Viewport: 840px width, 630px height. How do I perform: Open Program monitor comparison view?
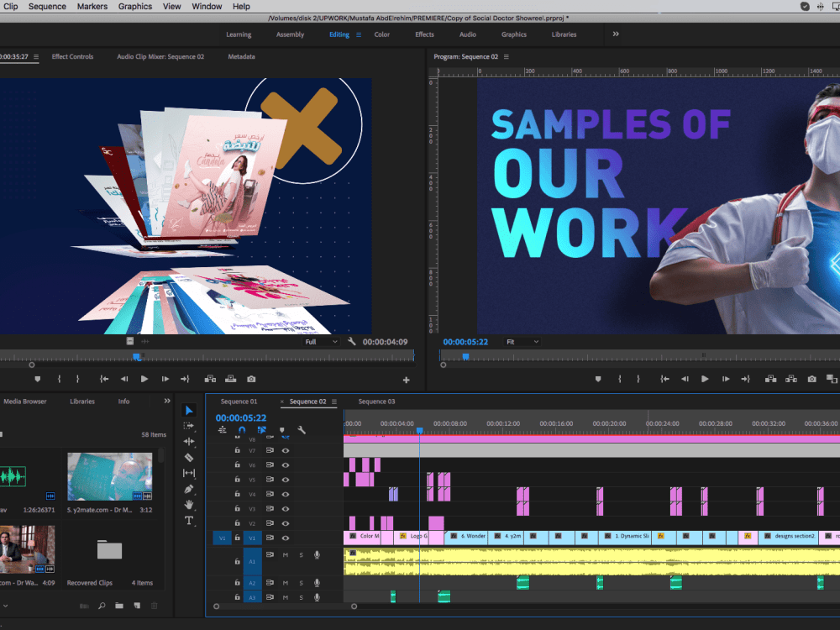click(x=832, y=379)
